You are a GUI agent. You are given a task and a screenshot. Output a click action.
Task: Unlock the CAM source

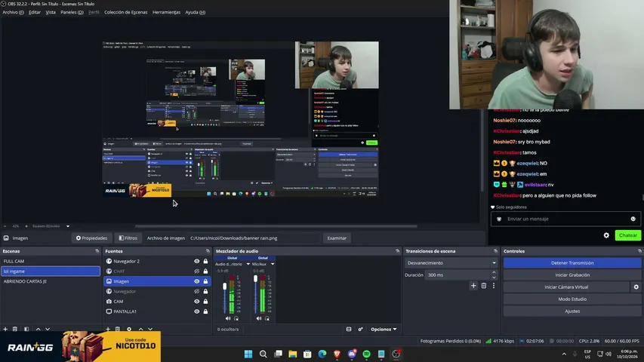206,301
